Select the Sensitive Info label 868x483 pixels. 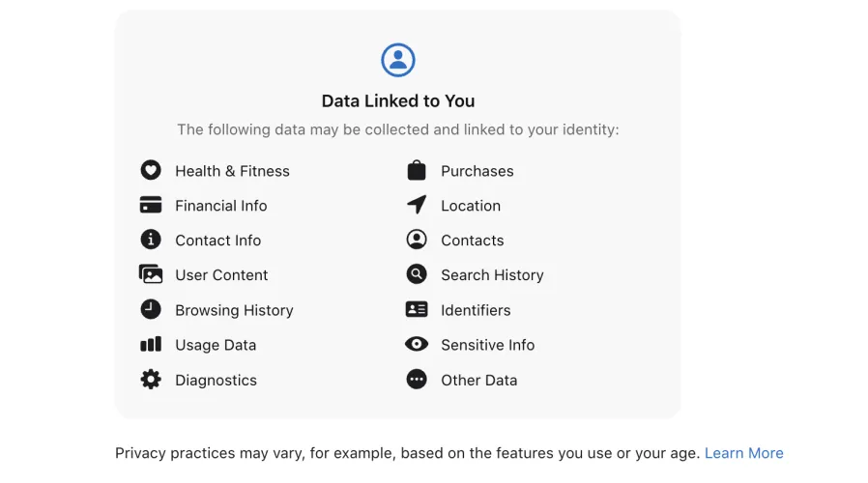(487, 345)
